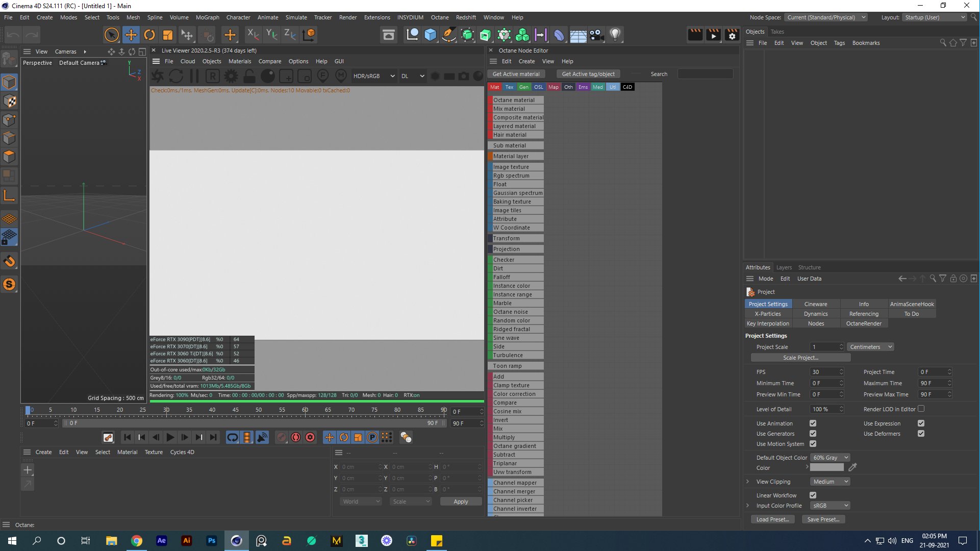Click the Default Object Color swatch

pyautogui.click(x=826, y=467)
